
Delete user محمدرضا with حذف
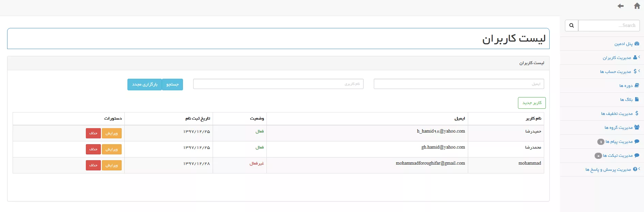93,149
